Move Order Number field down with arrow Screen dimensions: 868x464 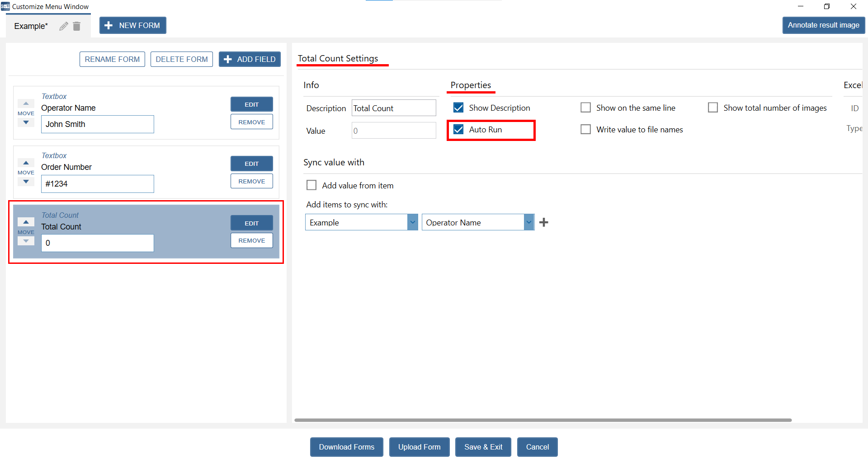[x=26, y=182]
